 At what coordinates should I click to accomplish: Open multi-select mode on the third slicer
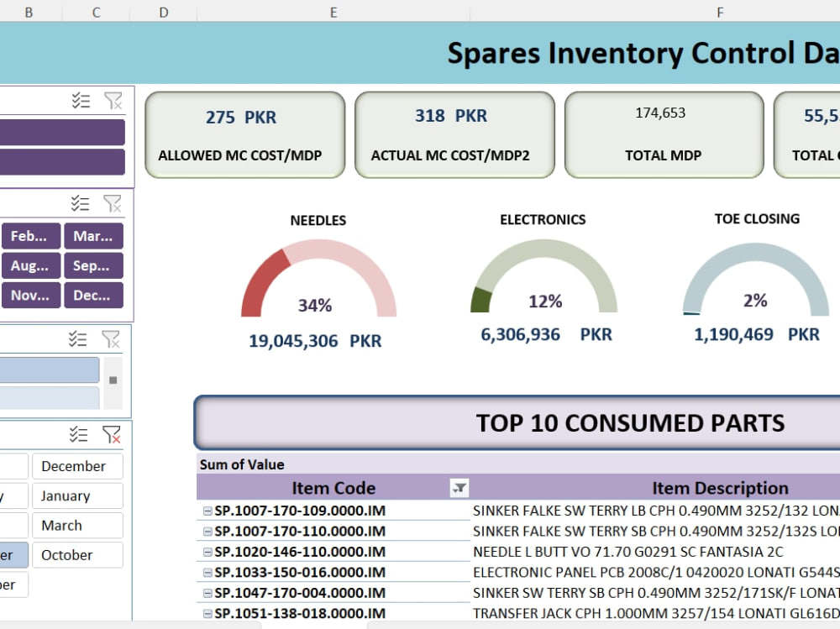80,338
